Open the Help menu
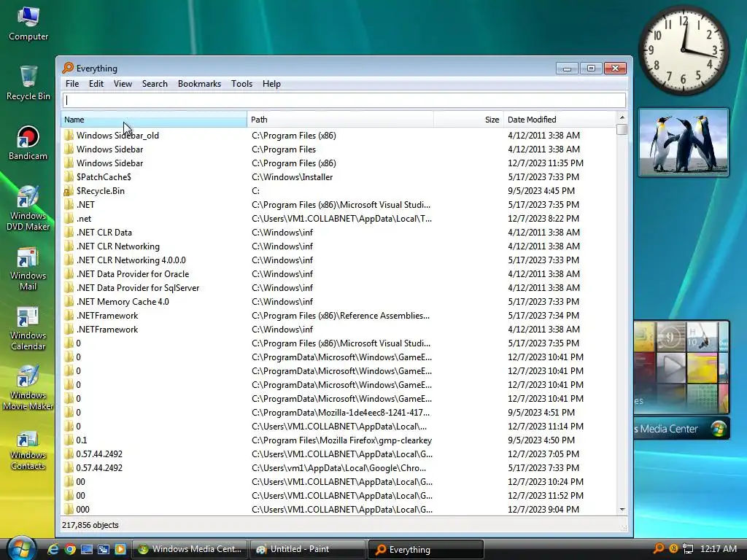The image size is (747, 560). (271, 84)
